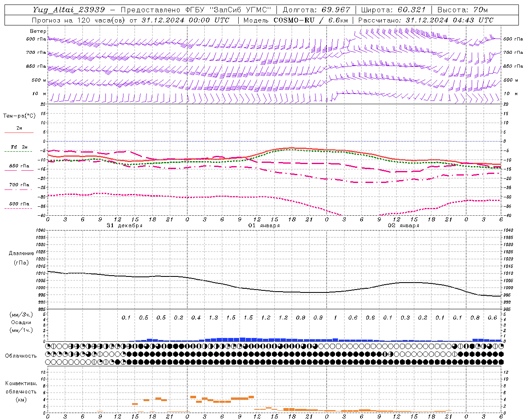Viewport: 525px width, 420px height.
Task: Click the Ветер section label
Action: [x=38, y=31]
